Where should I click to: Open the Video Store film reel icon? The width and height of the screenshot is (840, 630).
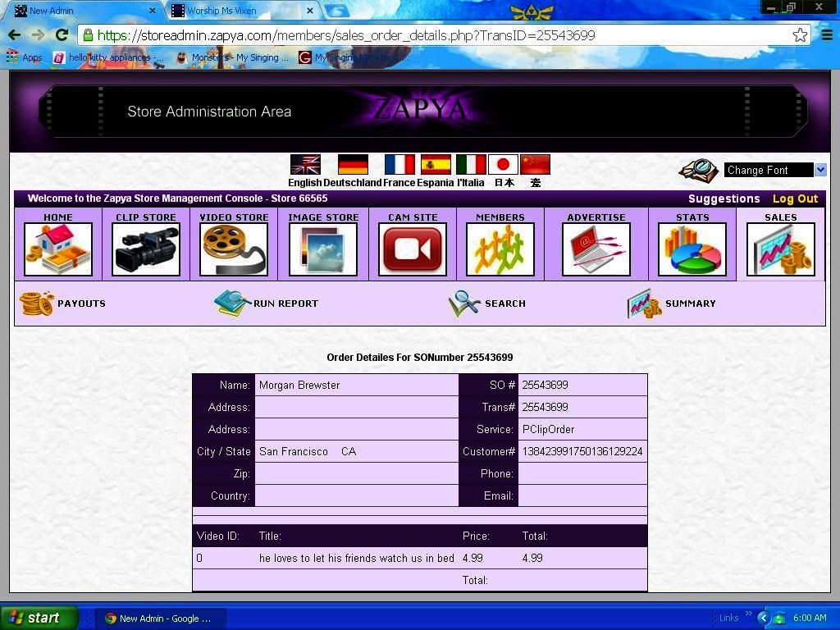click(x=234, y=249)
